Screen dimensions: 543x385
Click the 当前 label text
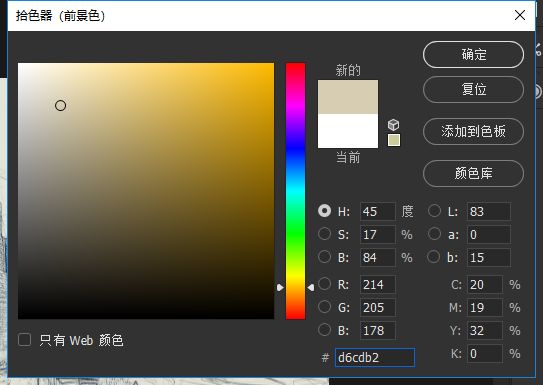(348, 158)
